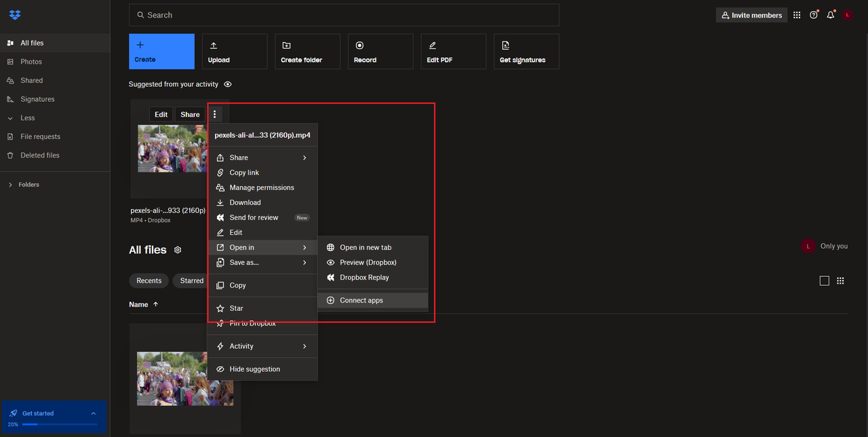
Task: Select Copy in the context menu
Action: pos(262,286)
